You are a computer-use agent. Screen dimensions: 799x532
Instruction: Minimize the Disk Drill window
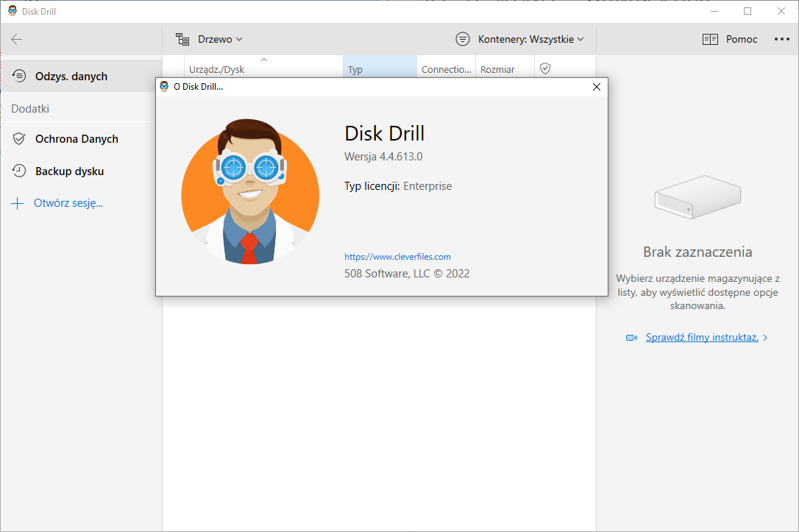(714, 11)
